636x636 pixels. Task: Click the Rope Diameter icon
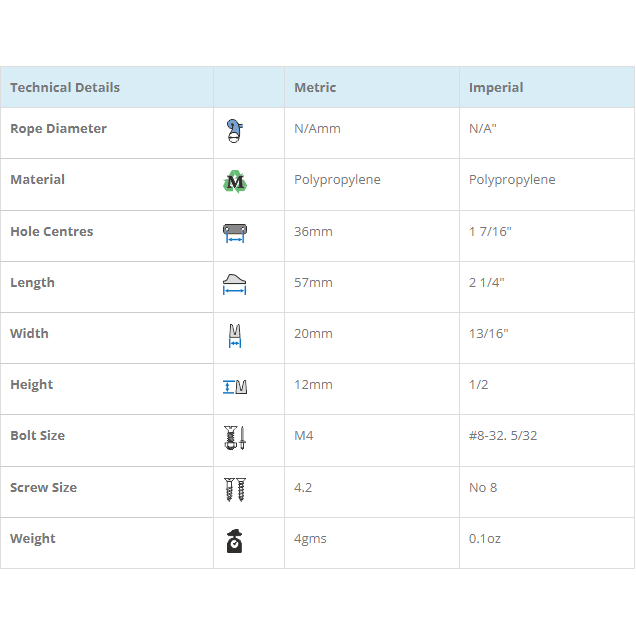tap(235, 130)
